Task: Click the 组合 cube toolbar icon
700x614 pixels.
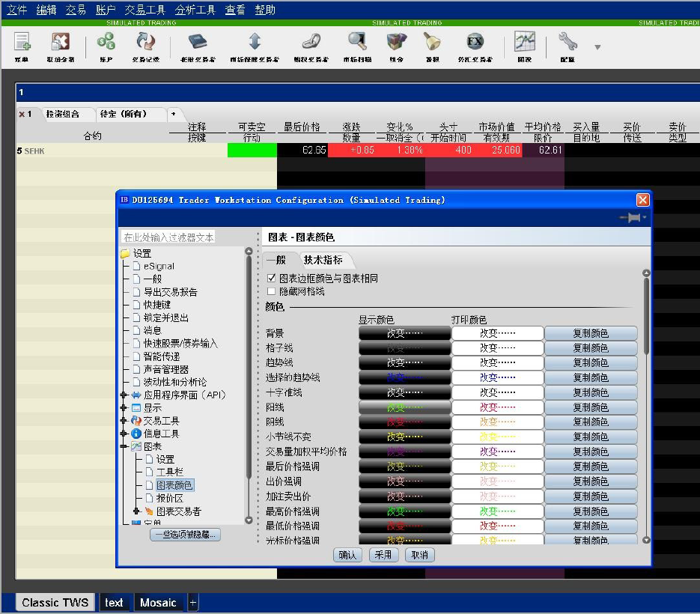Action: pos(397,46)
